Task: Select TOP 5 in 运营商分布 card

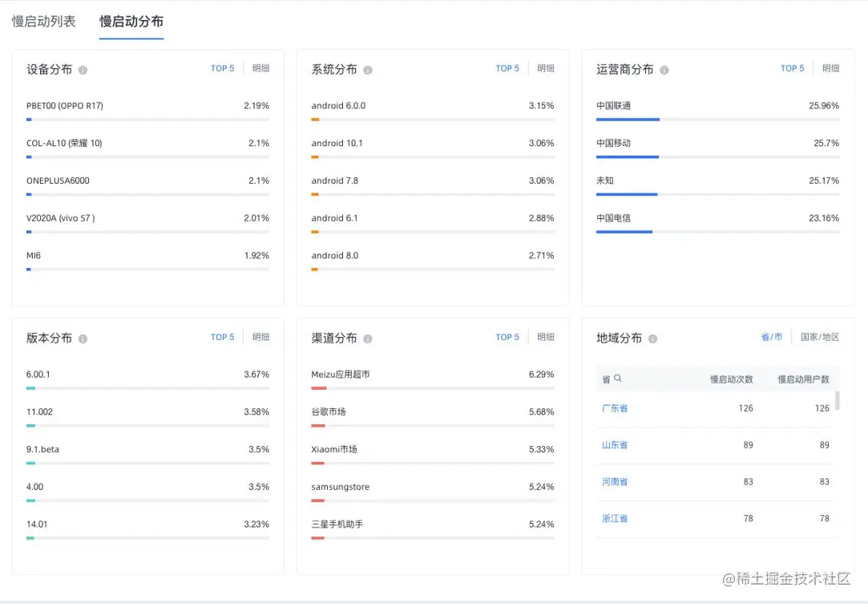Action: (792, 68)
